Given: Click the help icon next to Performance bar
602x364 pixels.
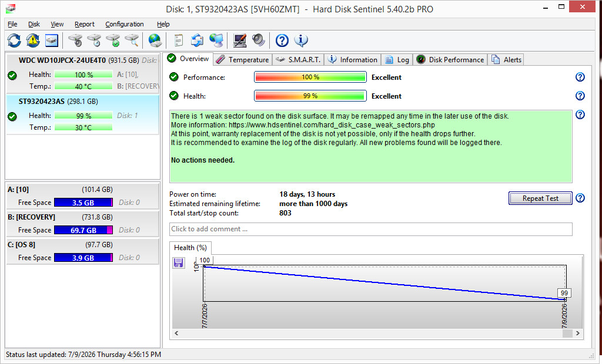Looking at the screenshot, I should click(580, 77).
